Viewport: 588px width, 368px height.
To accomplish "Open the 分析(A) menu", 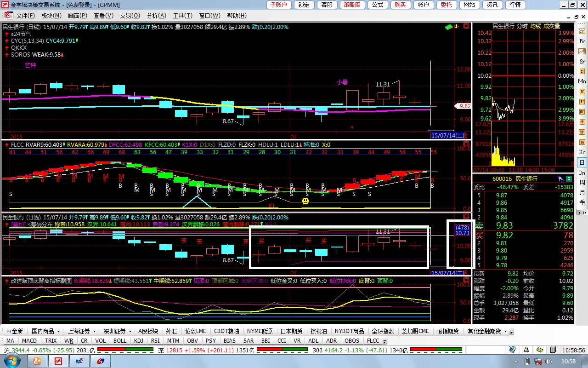I will (156, 16).
